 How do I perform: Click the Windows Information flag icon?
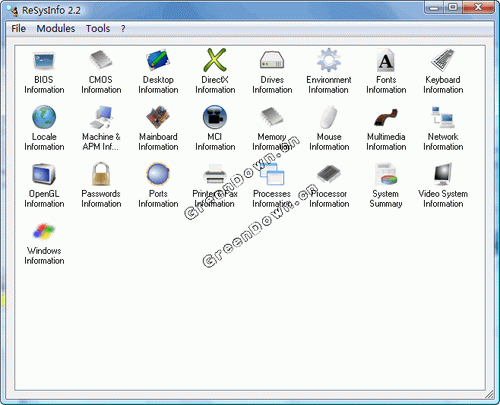(x=44, y=231)
